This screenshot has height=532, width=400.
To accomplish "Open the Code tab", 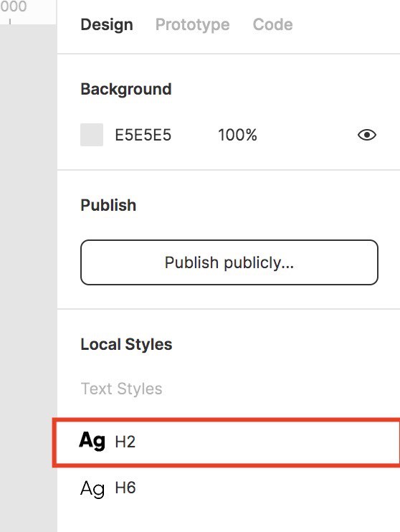I will (273, 24).
